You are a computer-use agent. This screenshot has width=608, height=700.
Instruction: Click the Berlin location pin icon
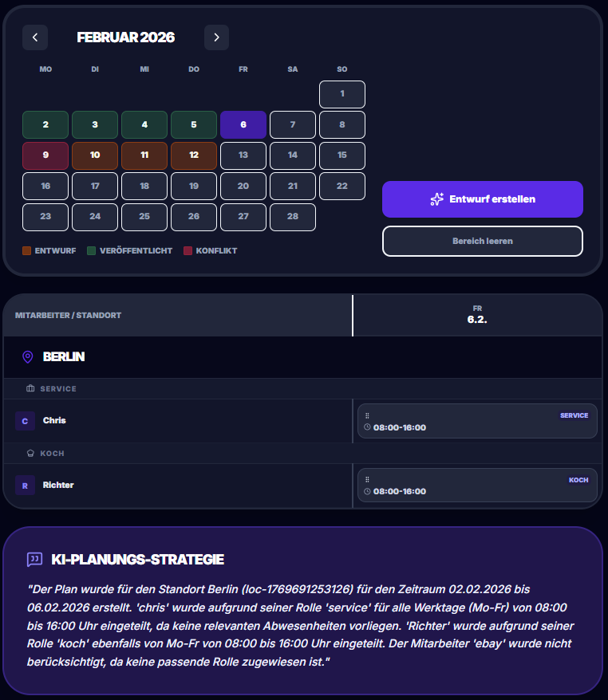coord(28,357)
